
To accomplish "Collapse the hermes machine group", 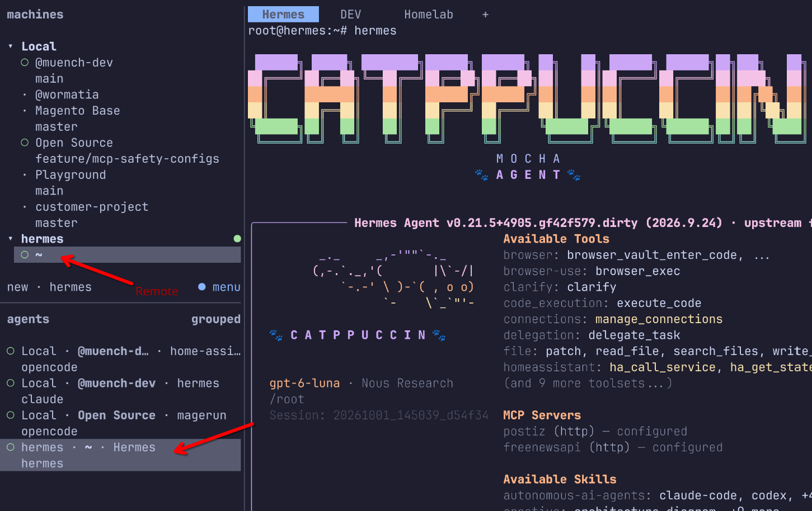I will point(11,239).
